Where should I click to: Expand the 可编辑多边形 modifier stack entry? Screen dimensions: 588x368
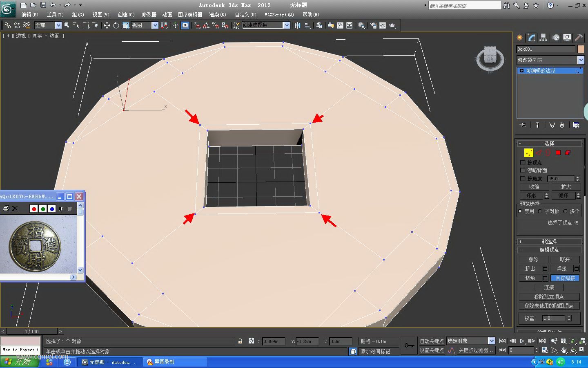point(521,71)
